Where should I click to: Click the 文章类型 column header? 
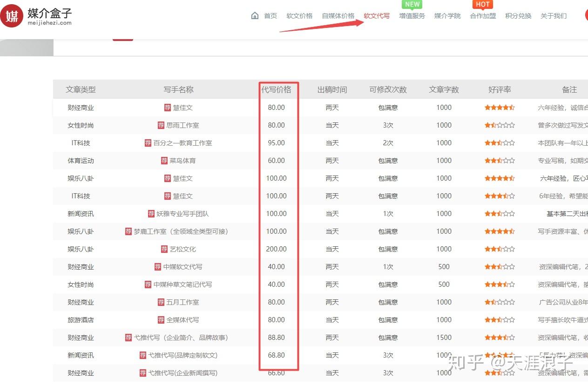pyautogui.click(x=81, y=89)
